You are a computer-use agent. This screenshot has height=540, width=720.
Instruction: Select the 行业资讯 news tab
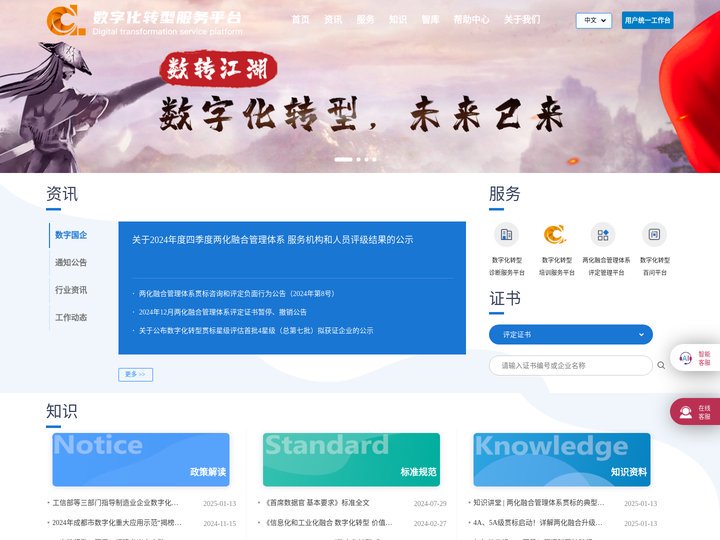point(71,290)
